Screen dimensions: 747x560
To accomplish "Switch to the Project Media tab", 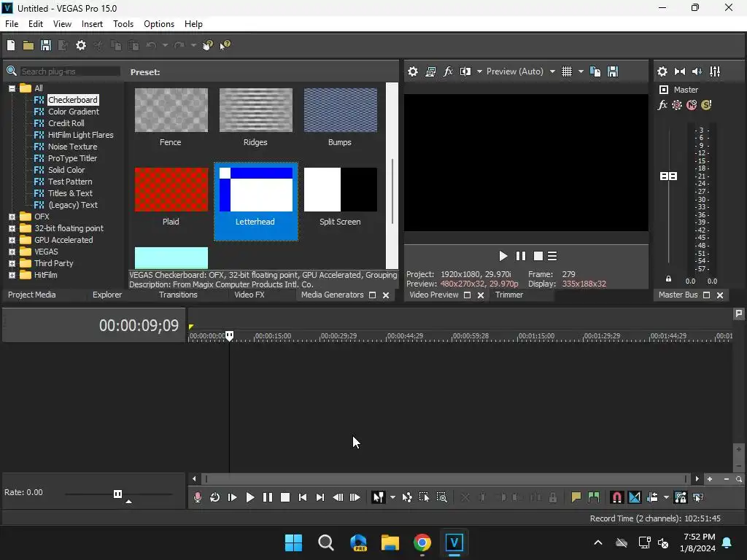I will click(32, 295).
